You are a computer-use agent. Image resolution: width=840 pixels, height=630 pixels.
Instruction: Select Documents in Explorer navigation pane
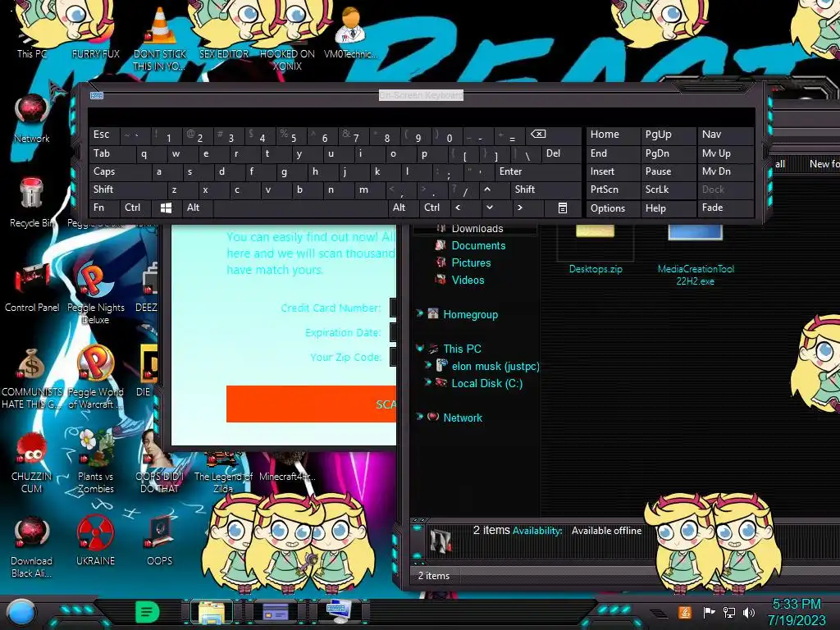[478, 245]
